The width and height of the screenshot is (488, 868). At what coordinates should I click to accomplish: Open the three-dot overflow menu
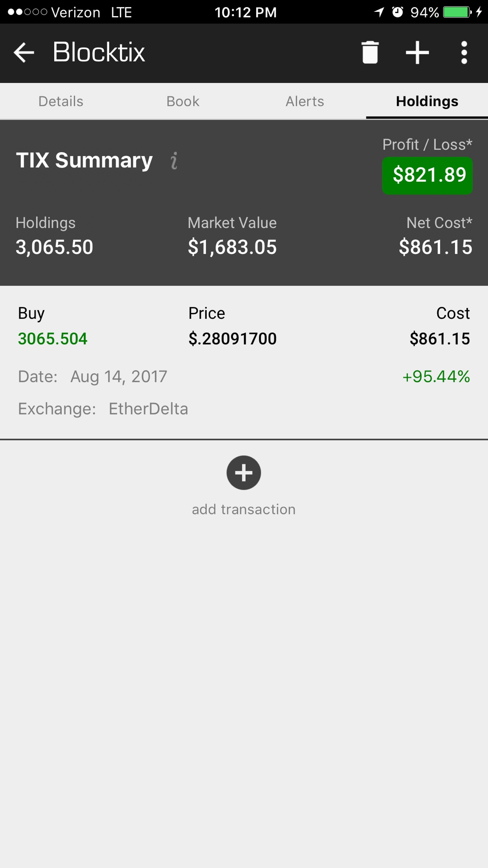pos(464,53)
